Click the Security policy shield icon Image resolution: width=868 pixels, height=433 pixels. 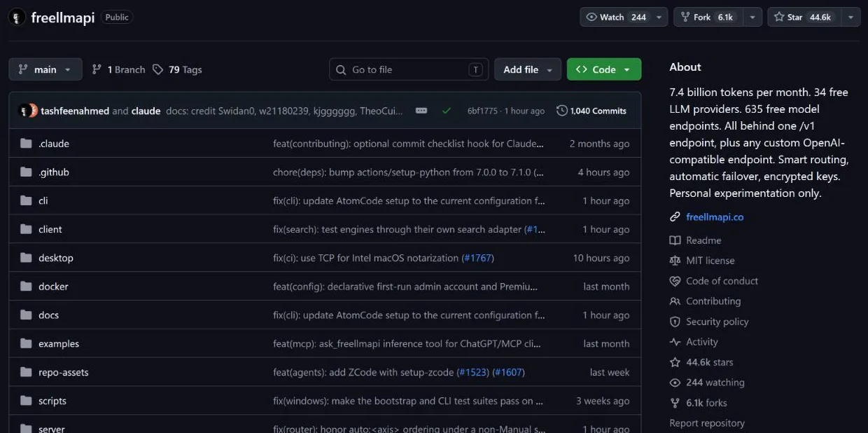pos(675,322)
